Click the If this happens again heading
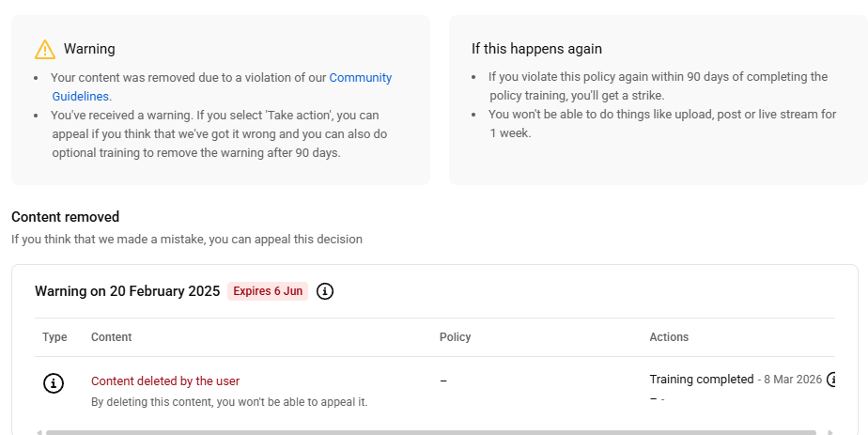This screenshot has width=868, height=435. [x=536, y=49]
